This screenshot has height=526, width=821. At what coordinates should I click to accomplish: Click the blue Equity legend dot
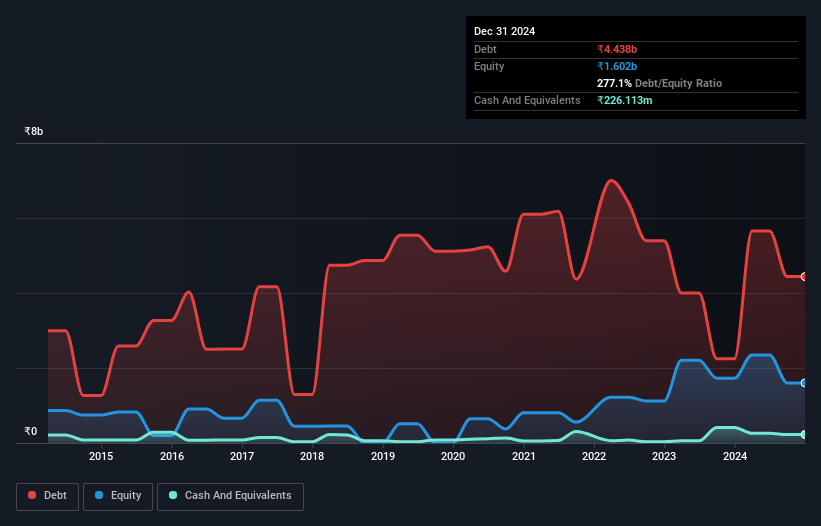[98, 495]
